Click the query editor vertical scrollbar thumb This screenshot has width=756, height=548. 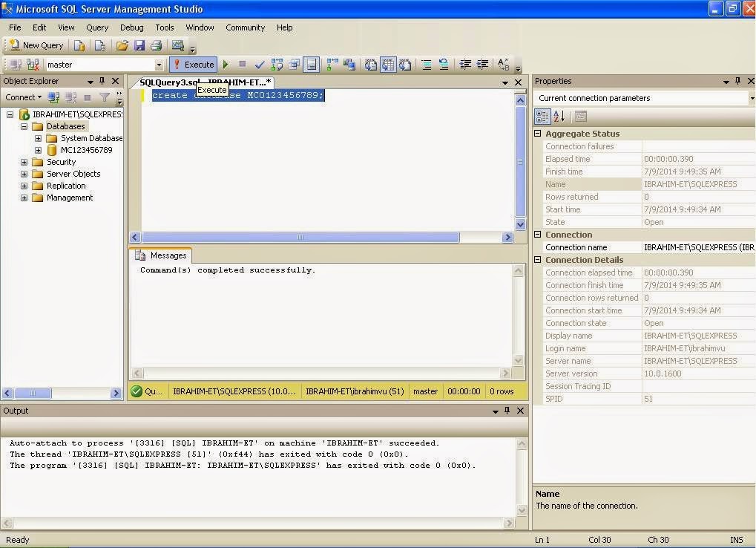(520, 162)
